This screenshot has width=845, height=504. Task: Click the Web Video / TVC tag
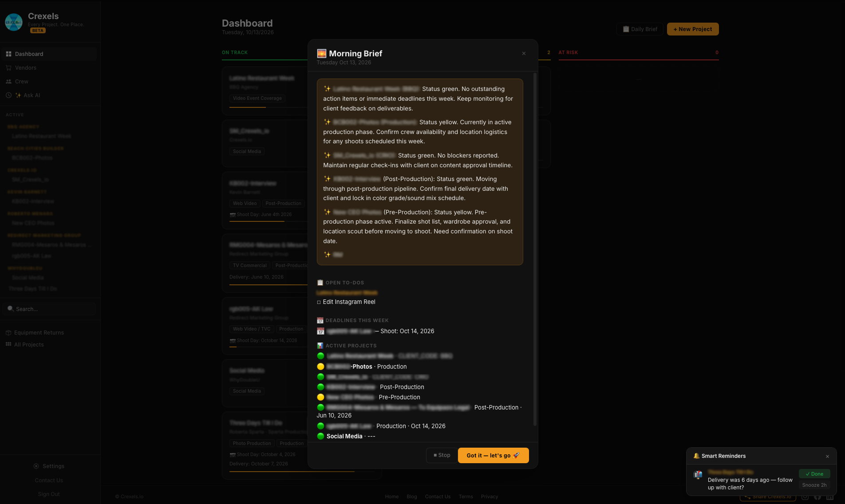point(252,329)
